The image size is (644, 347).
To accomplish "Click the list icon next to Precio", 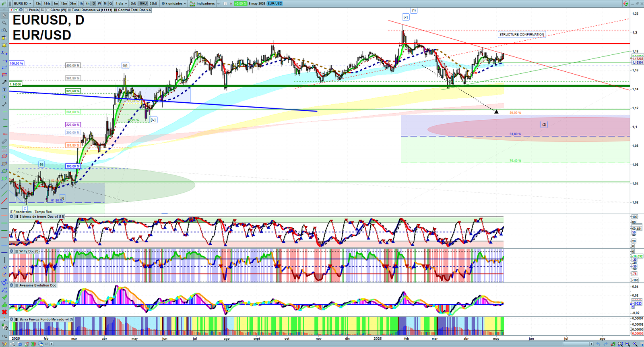I will (42, 10).
